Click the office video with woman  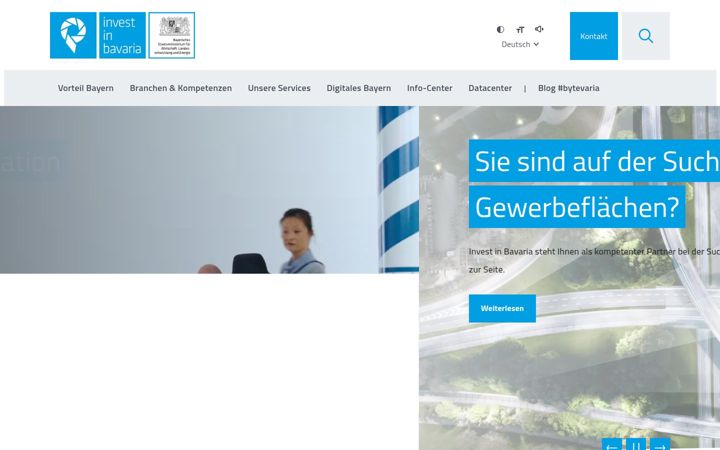tap(209, 190)
